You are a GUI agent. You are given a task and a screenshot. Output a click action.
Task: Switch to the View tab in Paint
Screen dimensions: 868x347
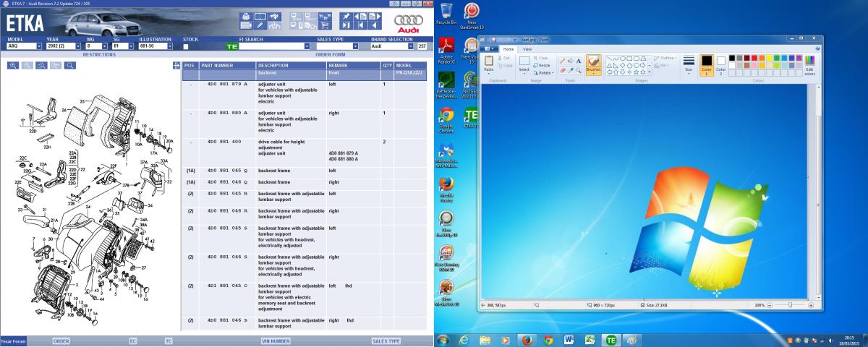pos(527,49)
